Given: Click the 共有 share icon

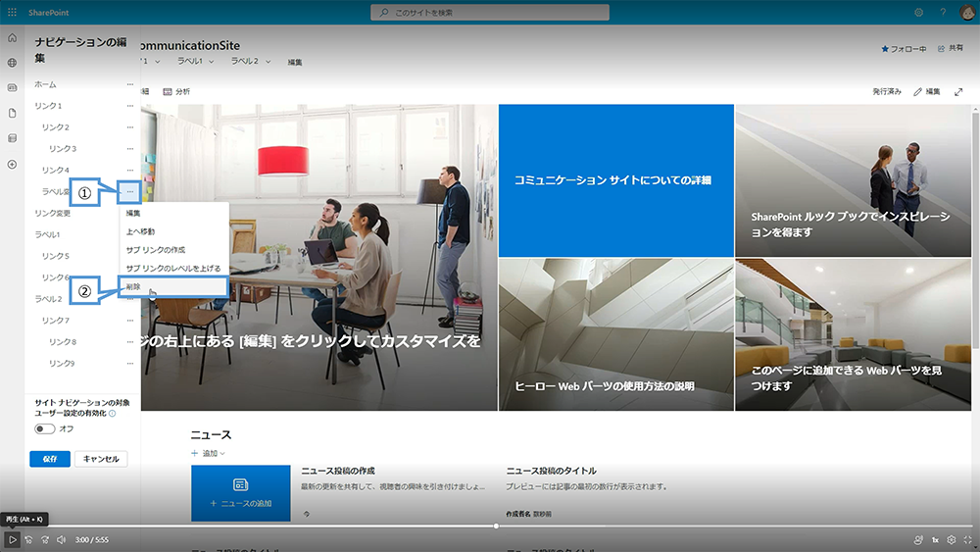Looking at the screenshot, I should tap(950, 48).
